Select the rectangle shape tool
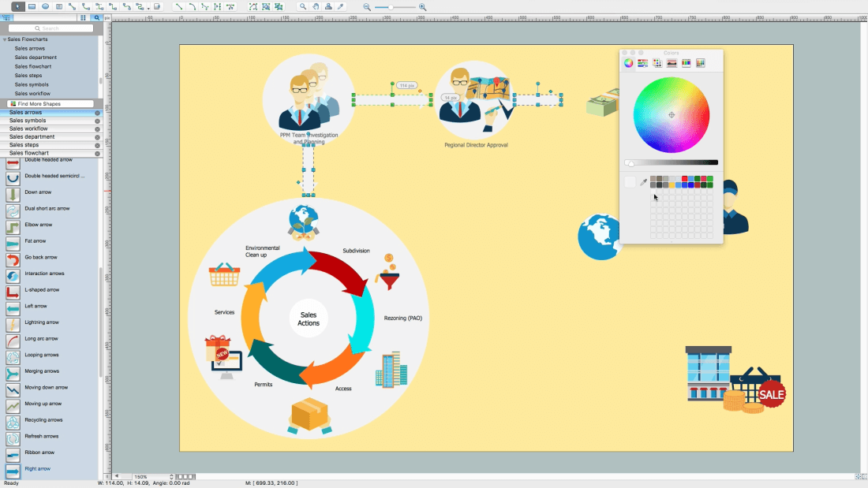Image resolution: width=868 pixels, height=488 pixels. pos(32,6)
